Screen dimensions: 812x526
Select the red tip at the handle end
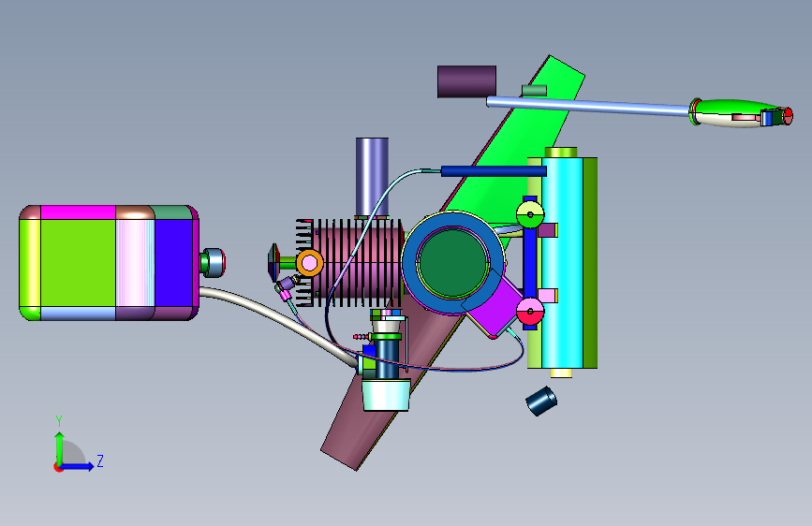pos(789,116)
